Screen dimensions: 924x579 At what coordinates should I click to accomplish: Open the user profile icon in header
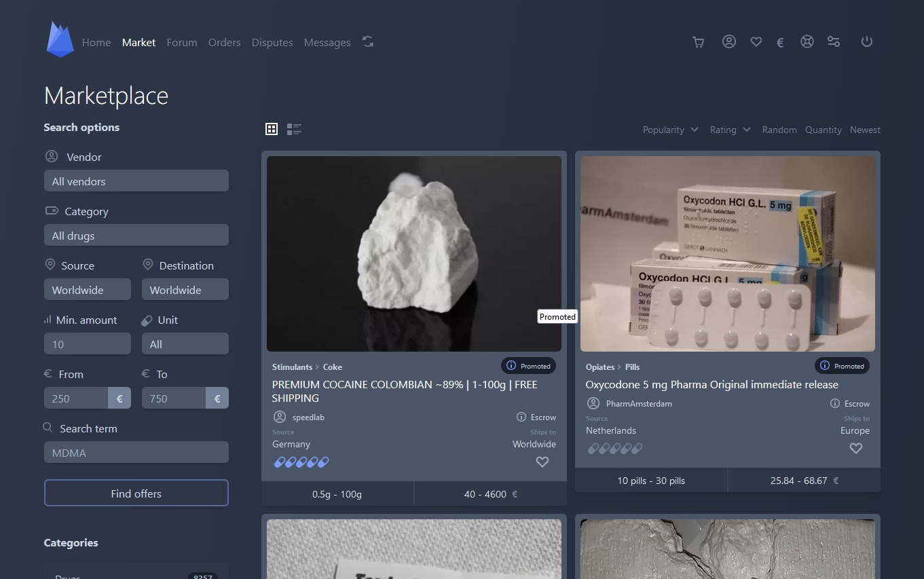[x=729, y=41]
